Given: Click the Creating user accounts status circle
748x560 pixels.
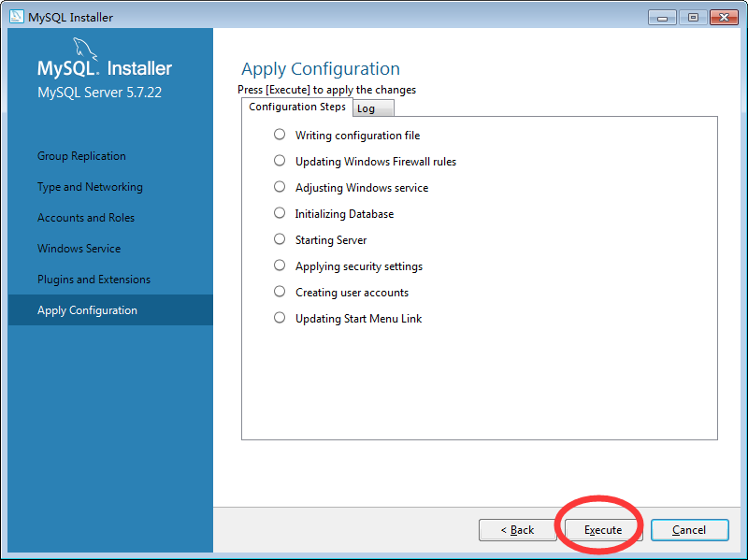Looking at the screenshot, I should (280, 292).
